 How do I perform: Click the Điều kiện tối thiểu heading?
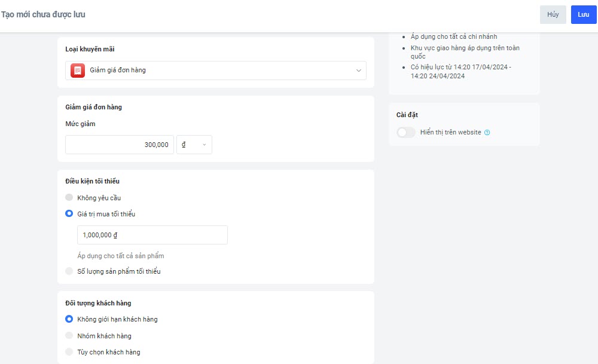[x=87, y=181]
